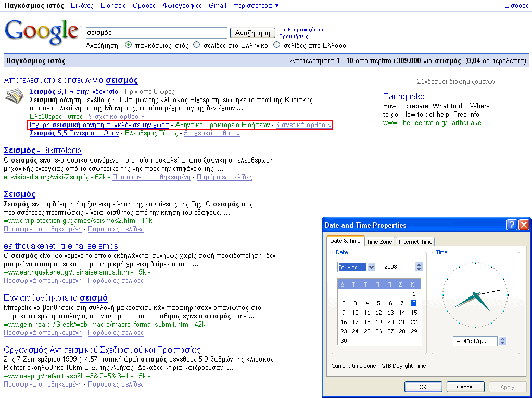Open the Earthquake sponsored ad link
Screen dimensions: 532x398
tap(404, 97)
